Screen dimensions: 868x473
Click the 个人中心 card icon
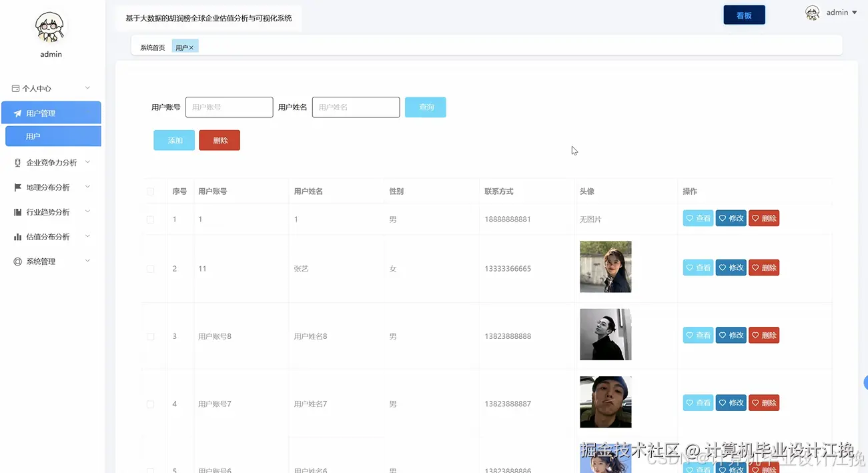[16, 88]
